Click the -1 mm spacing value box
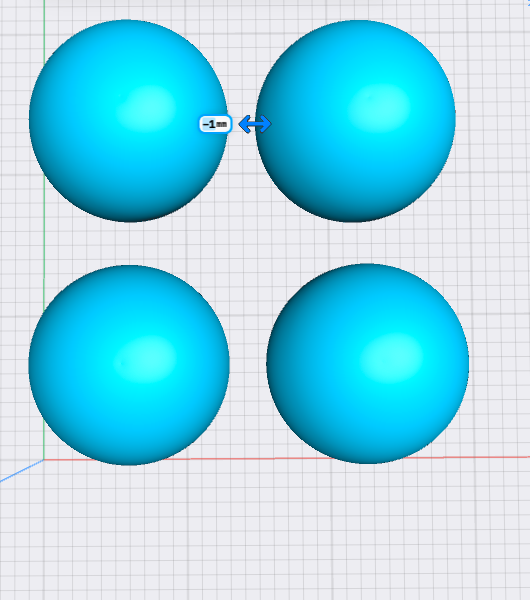The width and height of the screenshot is (530, 600). point(215,124)
